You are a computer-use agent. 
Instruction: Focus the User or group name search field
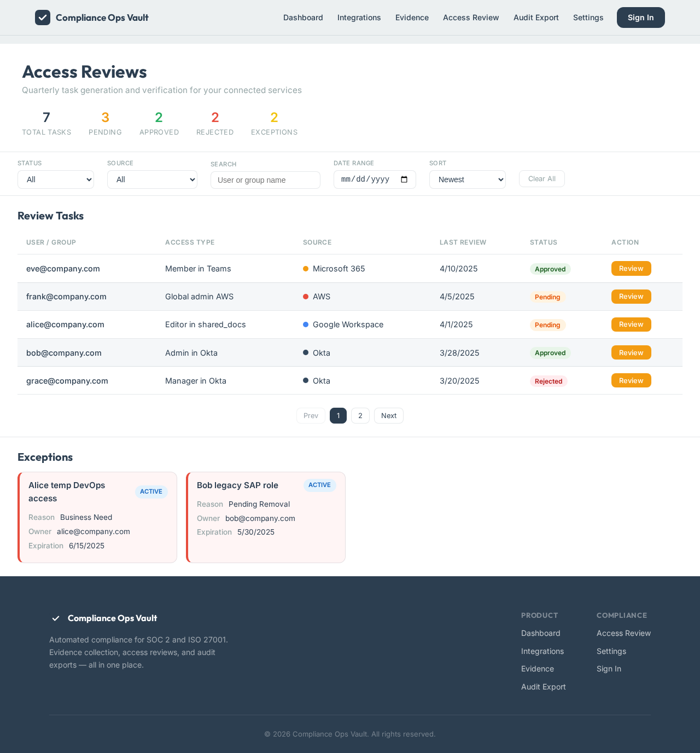(x=265, y=180)
